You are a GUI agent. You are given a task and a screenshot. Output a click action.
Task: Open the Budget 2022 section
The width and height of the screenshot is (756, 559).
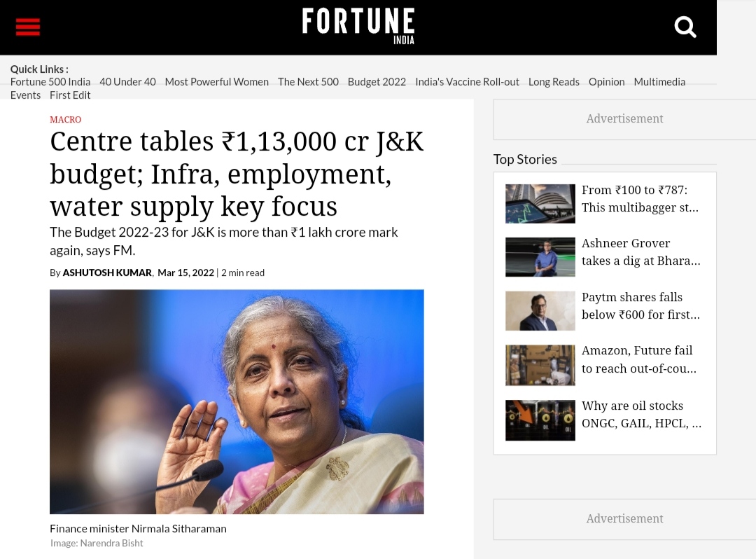click(x=377, y=81)
